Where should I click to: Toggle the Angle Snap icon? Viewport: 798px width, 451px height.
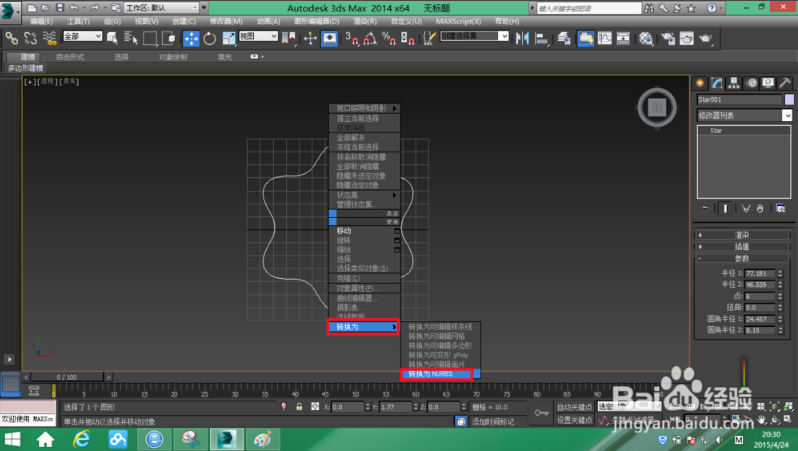370,38
